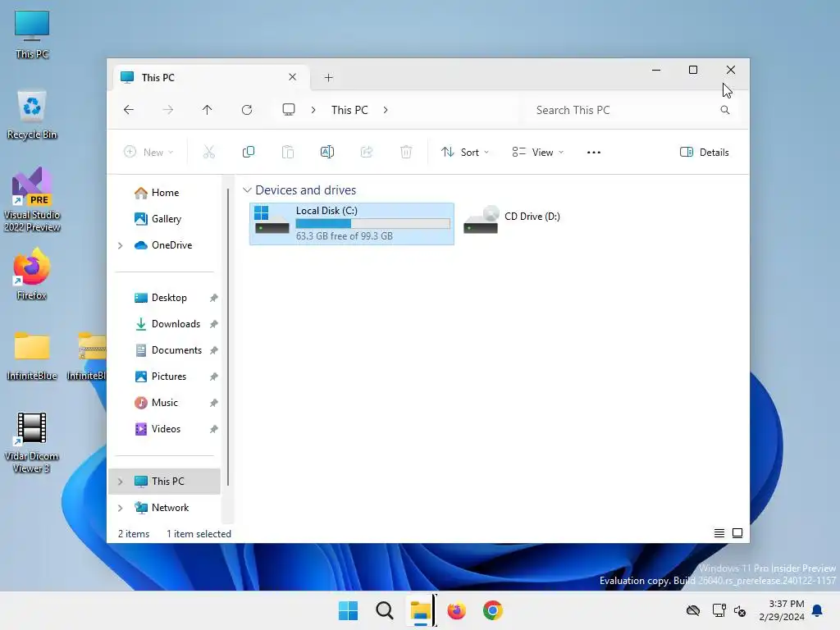Expand the OneDrive tree node
The height and width of the screenshot is (630, 840).
[120, 245]
